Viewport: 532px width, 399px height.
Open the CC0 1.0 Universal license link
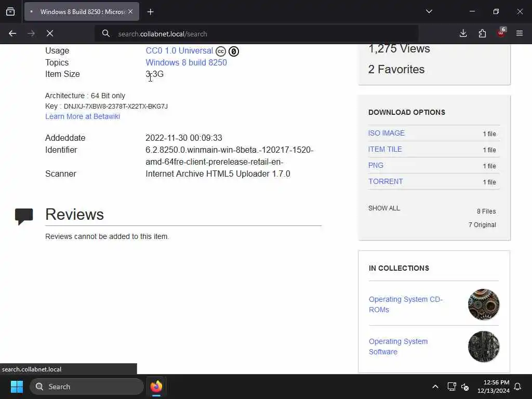click(x=179, y=50)
